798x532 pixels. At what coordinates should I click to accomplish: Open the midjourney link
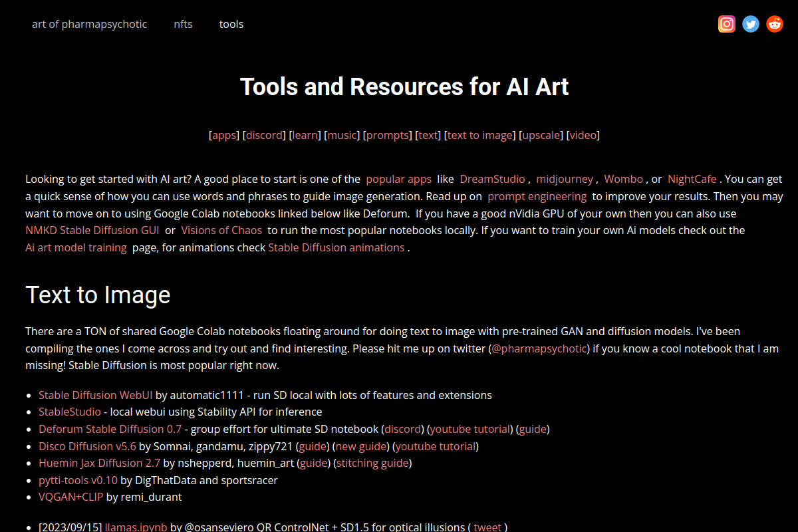click(x=565, y=179)
